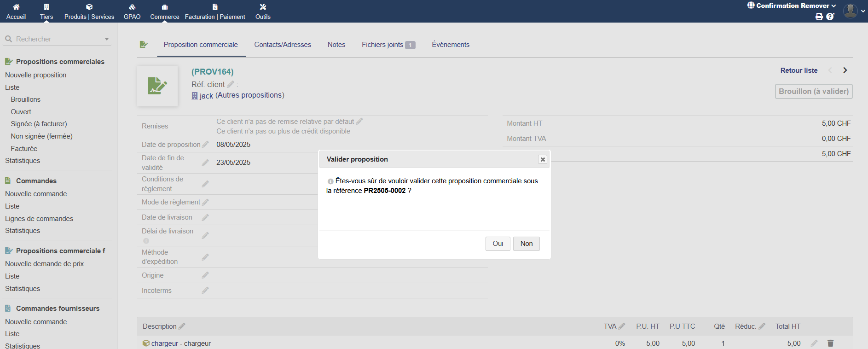Delete the chargeur line with trash icon
Screen dimensions: 868x349
tap(830, 343)
